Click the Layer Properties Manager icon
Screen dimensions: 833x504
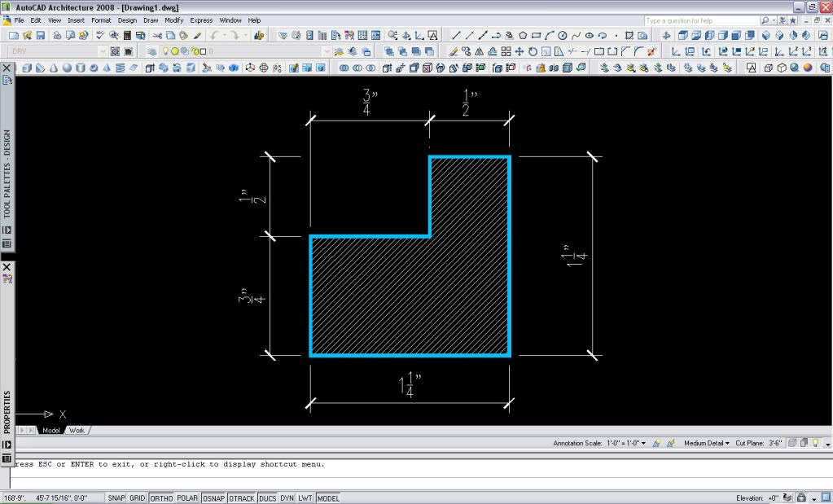(152, 51)
